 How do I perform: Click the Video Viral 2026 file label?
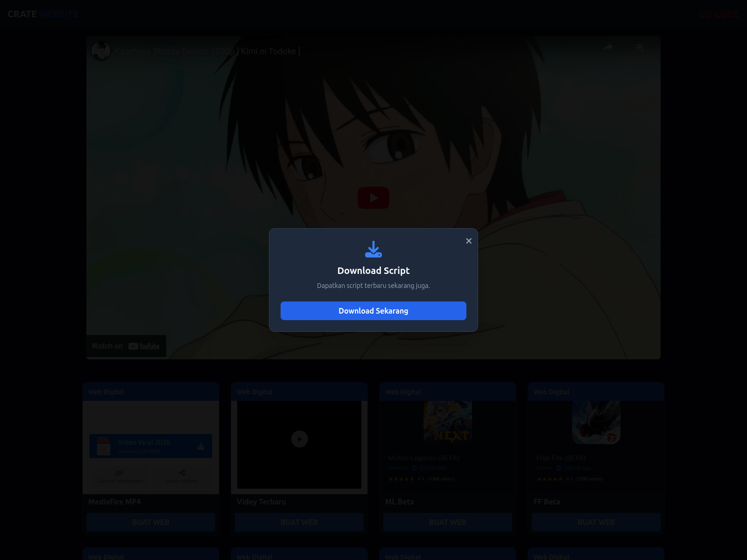(x=144, y=442)
